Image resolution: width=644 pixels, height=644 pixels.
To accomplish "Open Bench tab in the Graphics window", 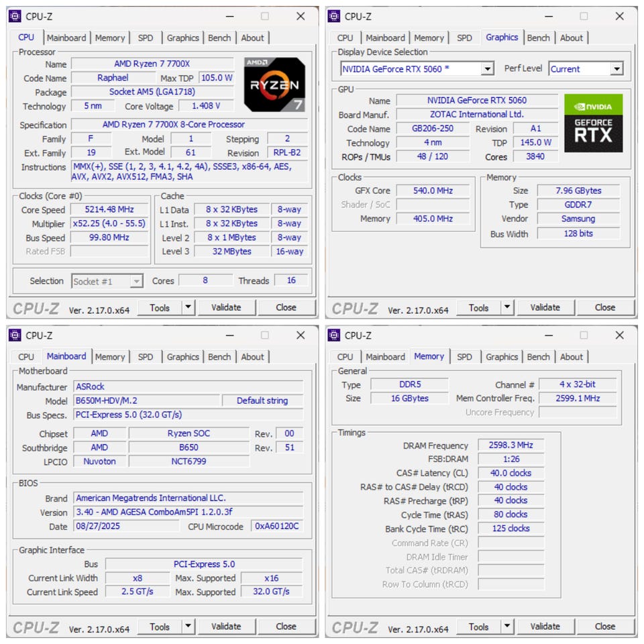I will [x=538, y=38].
